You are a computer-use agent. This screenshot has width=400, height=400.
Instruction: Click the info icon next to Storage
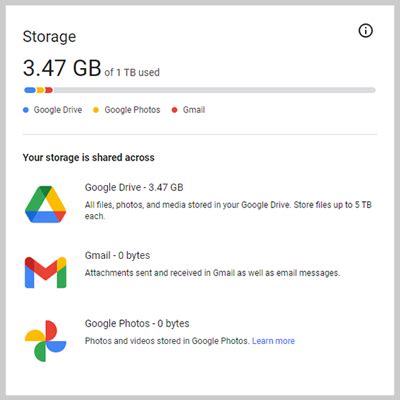[366, 31]
